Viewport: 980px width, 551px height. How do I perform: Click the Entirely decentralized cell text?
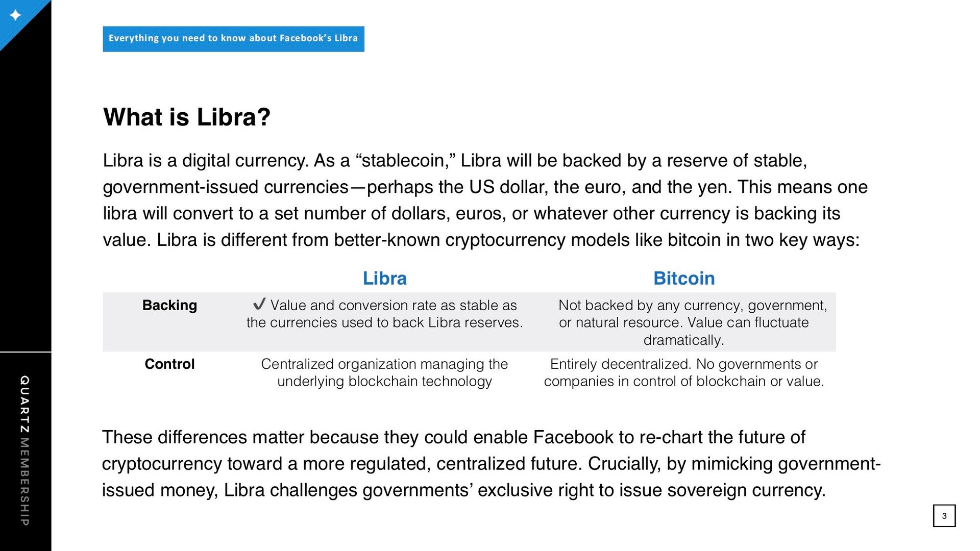(684, 372)
